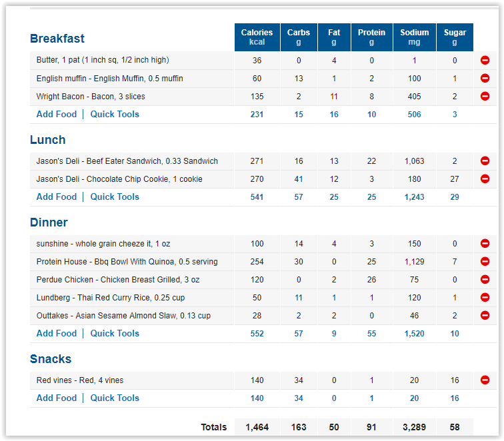Add Food to Snacks
This screenshot has width=504, height=441.
coord(57,398)
